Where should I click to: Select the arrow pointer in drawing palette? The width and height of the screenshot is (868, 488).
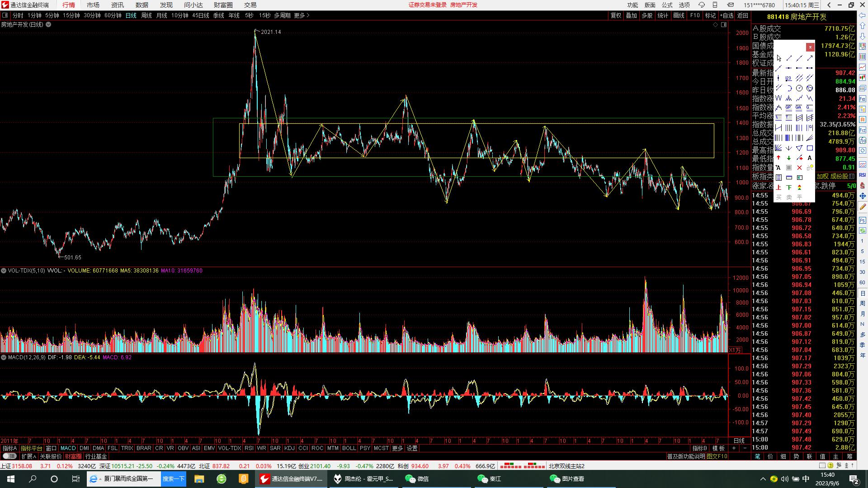[778, 58]
